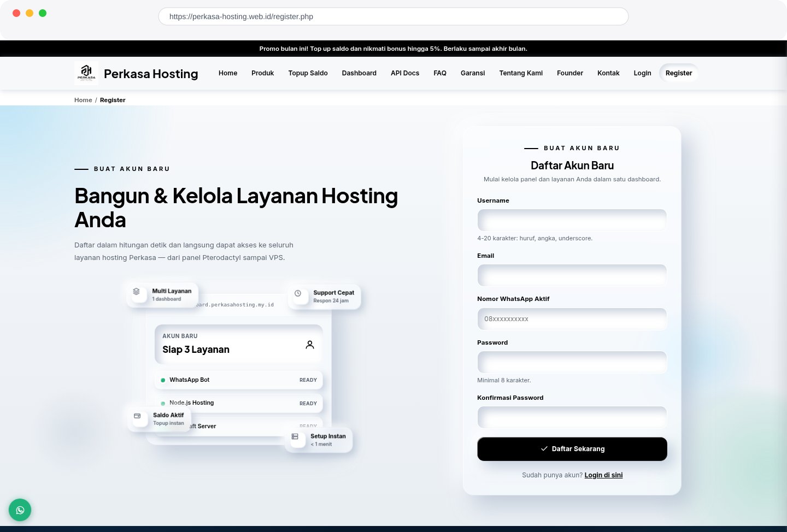Click the Daftar Akun Baru form heading
The image size is (787, 532).
pyautogui.click(x=572, y=165)
